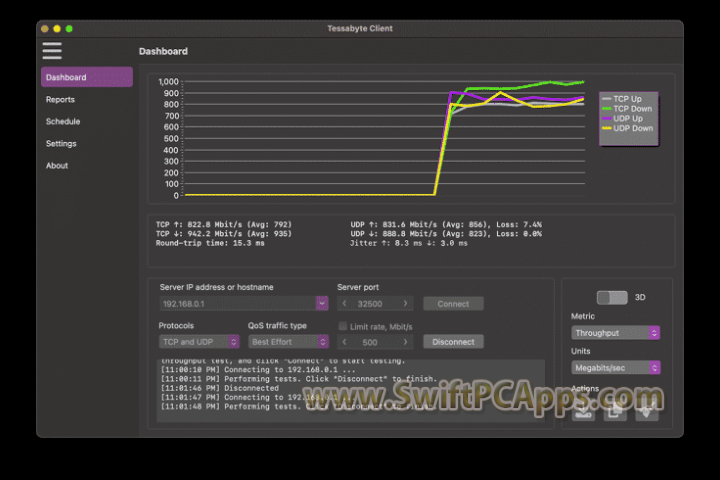Click the UDP Up legend entry
Screen dimensions: 720x480
point(622,119)
